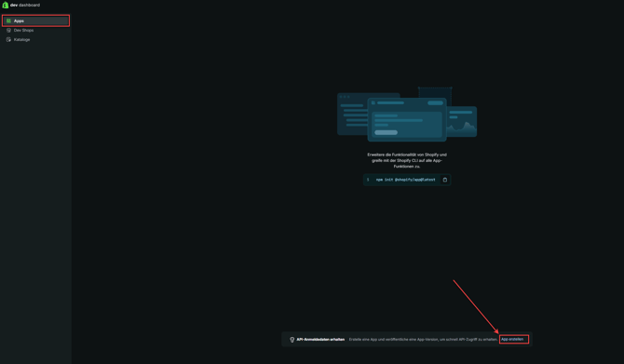The height and width of the screenshot is (364, 624).
Task: Click the Dev Shops store icon
Action: tap(8, 30)
